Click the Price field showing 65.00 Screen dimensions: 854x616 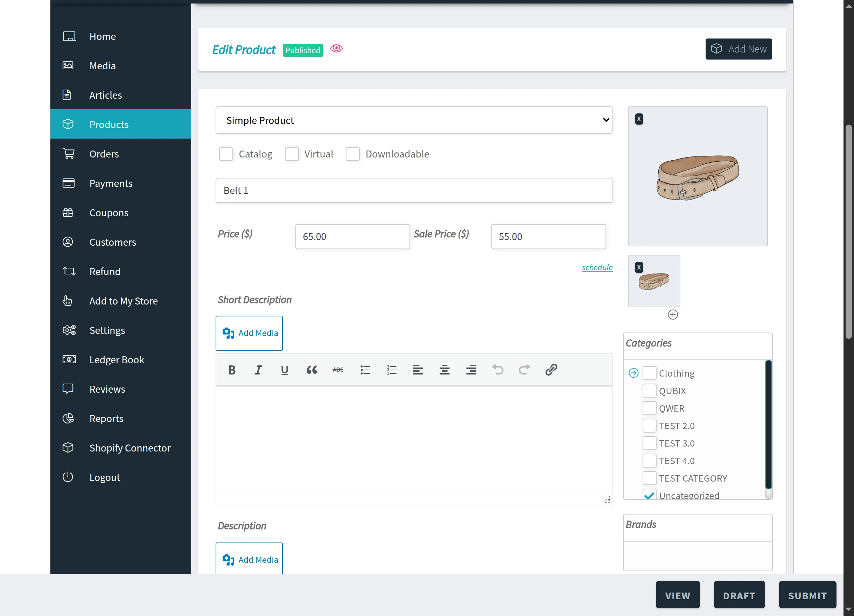click(x=352, y=237)
